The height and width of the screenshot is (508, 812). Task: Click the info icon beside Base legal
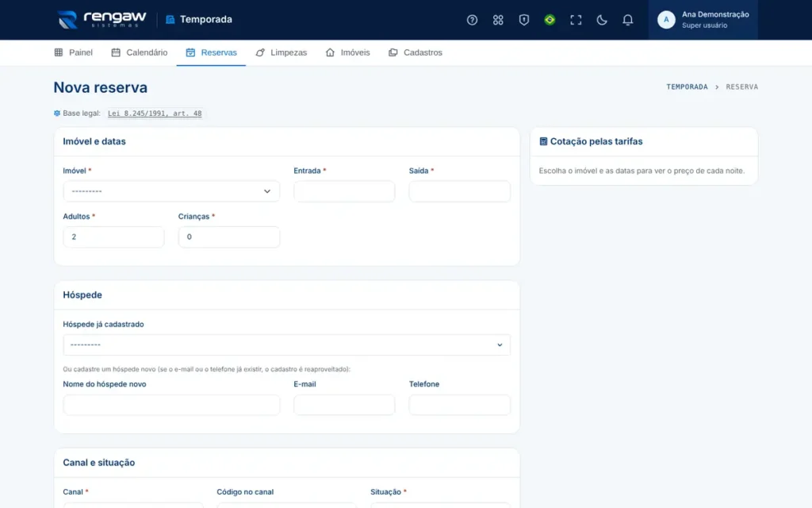57,113
